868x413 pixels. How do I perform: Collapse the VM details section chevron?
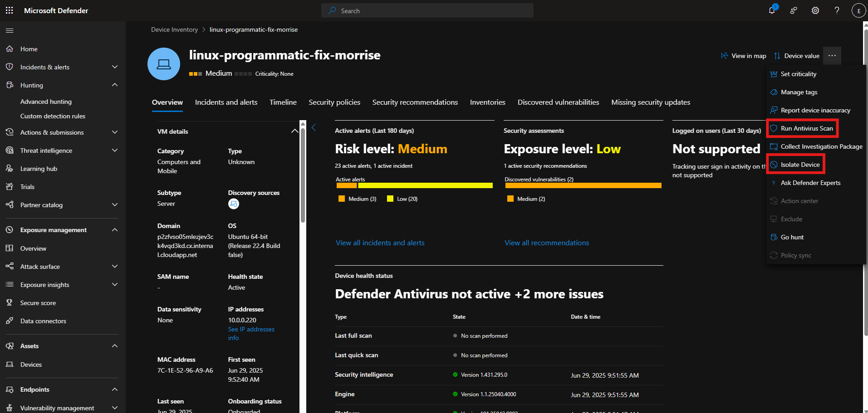(x=294, y=131)
